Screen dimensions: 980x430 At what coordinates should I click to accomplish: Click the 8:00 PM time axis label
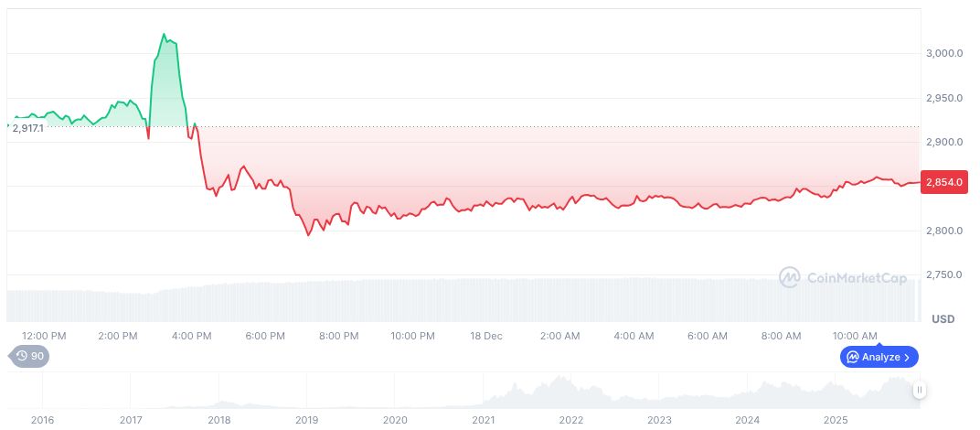tap(338, 336)
